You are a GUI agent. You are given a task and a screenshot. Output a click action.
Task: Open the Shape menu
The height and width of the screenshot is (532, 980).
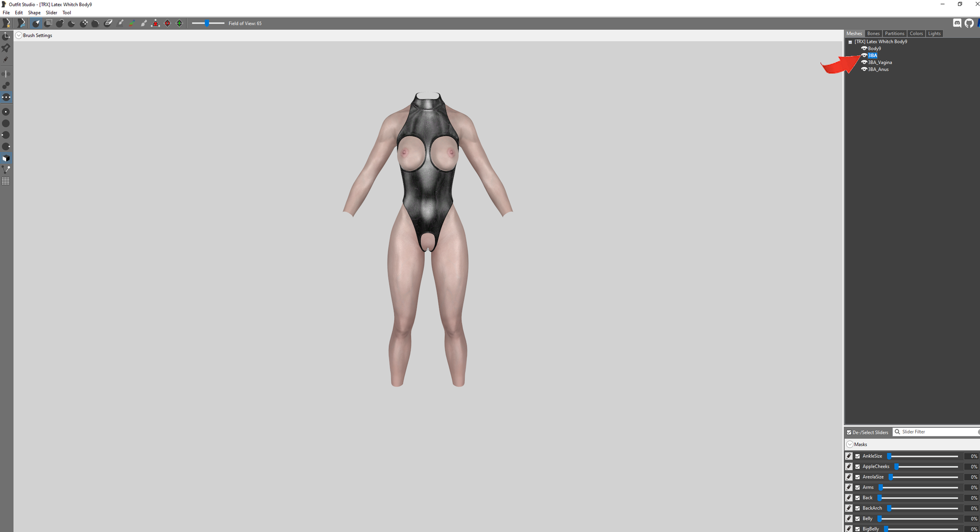[x=34, y=13]
